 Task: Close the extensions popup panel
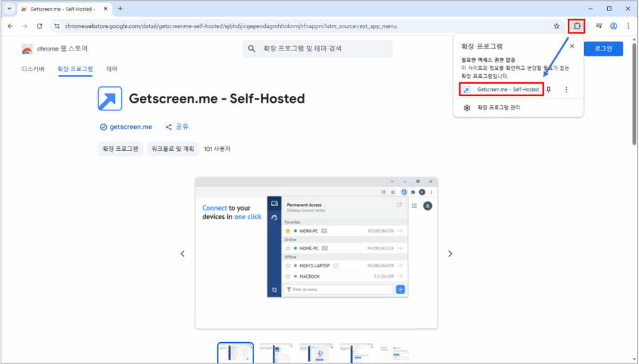[x=572, y=46]
